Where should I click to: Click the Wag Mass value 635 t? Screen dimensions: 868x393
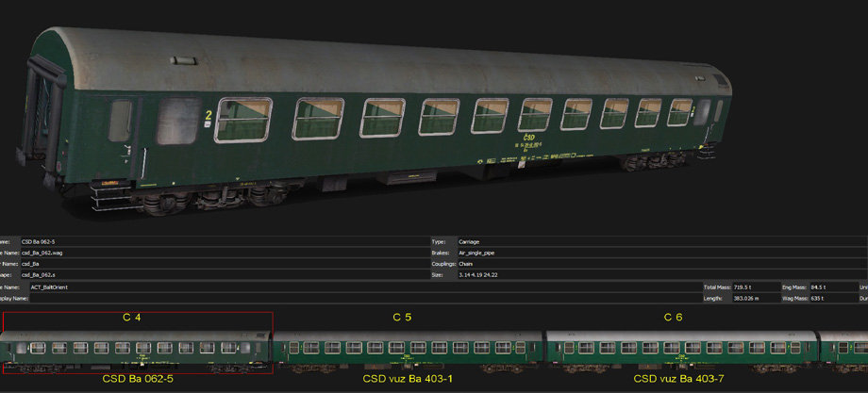[833, 299]
